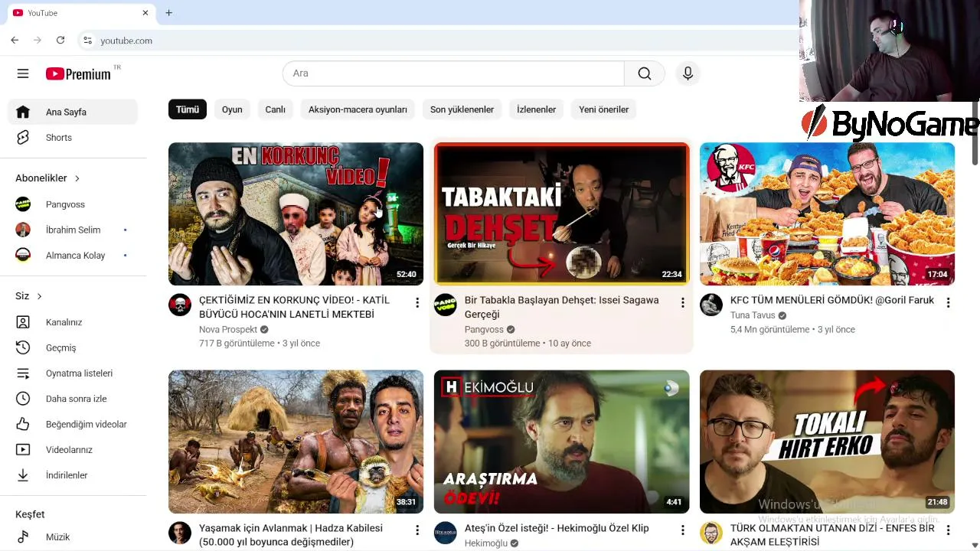Play KFC menu video thumbnail
980x551 pixels.
click(x=827, y=214)
